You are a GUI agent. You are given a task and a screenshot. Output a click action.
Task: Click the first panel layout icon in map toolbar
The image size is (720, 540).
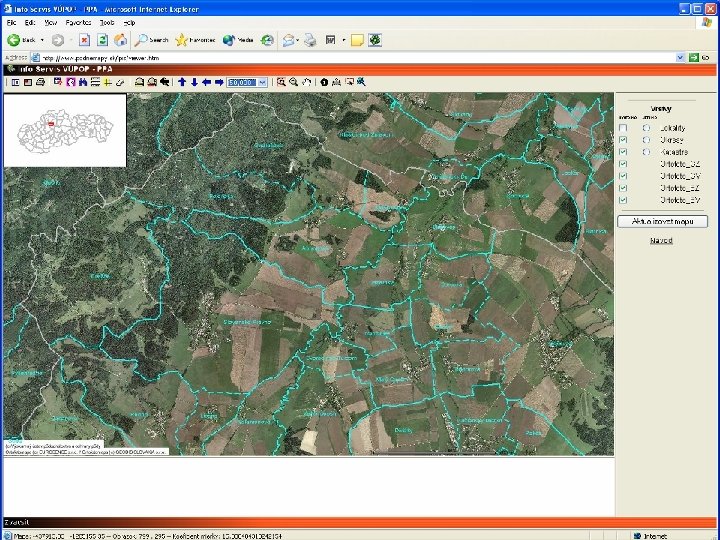15,82
